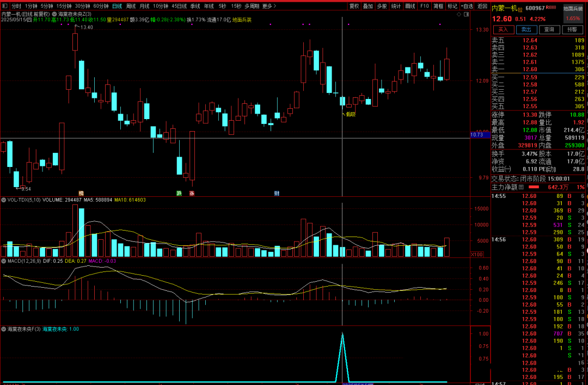588x385 pixels.
Task: Add stock to watchlist with +自选
Action: [x=467, y=6]
